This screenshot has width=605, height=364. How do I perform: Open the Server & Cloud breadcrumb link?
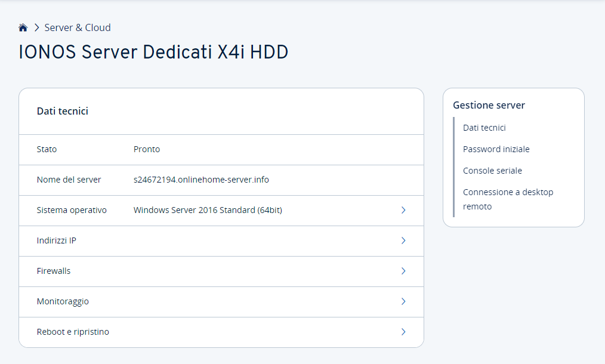[78, 27]
